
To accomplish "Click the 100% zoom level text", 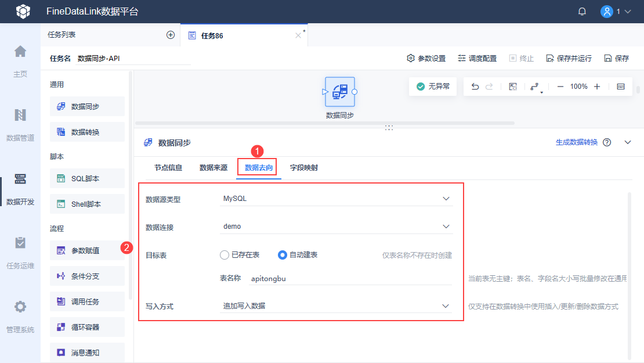I will coord(578,87).
